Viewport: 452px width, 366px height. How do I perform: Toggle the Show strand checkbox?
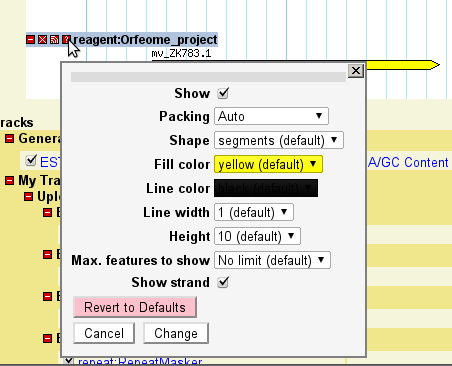223,282
